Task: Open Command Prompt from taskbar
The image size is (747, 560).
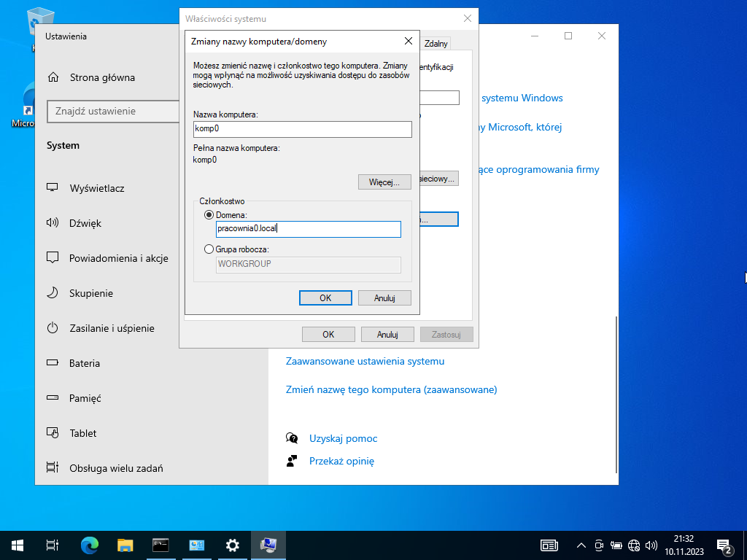Action: click(x=160, y=545)
